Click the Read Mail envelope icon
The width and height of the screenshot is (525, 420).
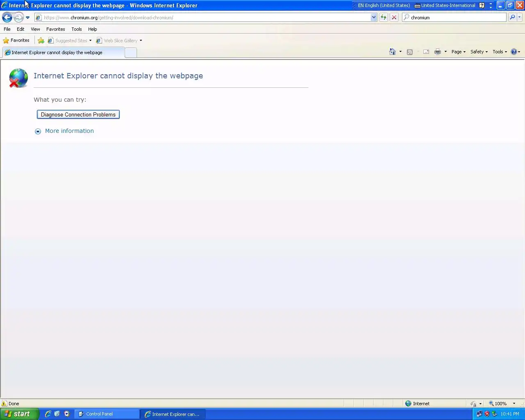click(x=426, y=52)
